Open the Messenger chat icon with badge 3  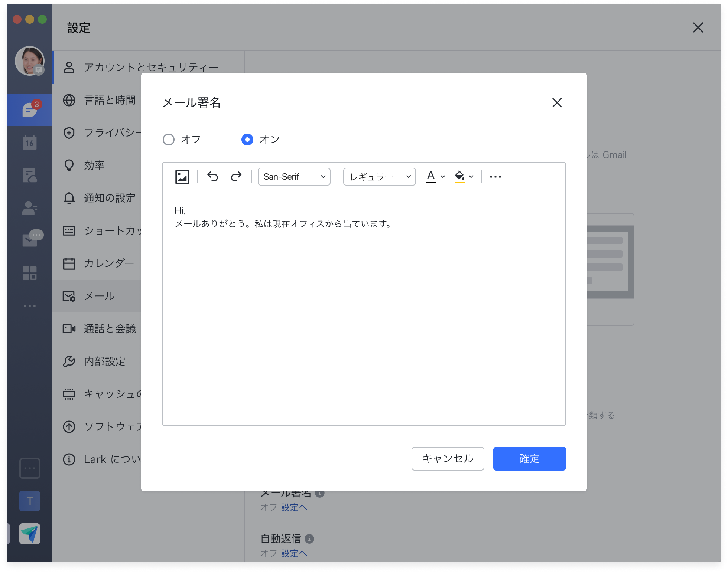[x=30, y=110]
